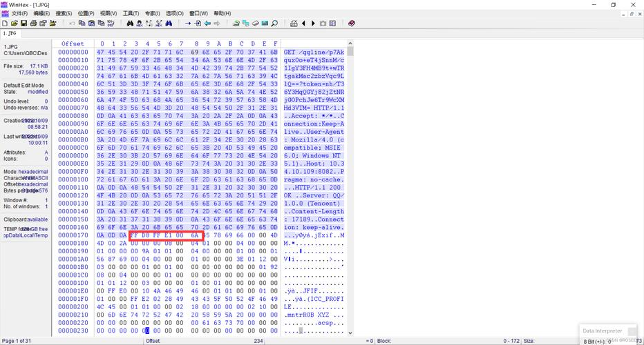Click the status bar offset value 234

pos(258,341)
